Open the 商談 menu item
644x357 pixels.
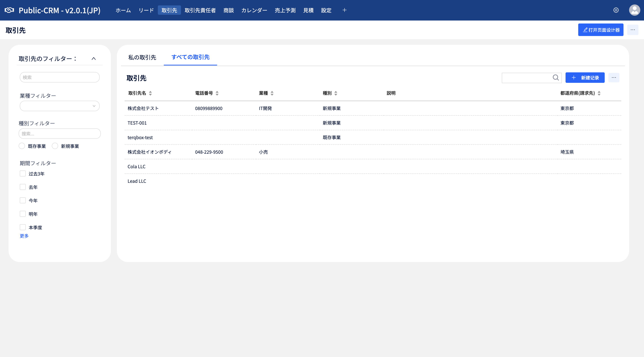coord(228,10)
